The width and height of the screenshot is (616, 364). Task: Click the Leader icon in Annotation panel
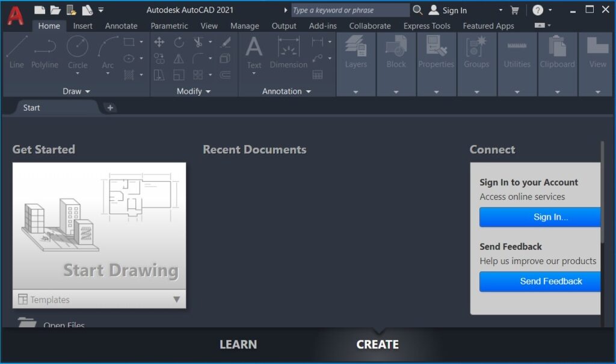(318, 58)
